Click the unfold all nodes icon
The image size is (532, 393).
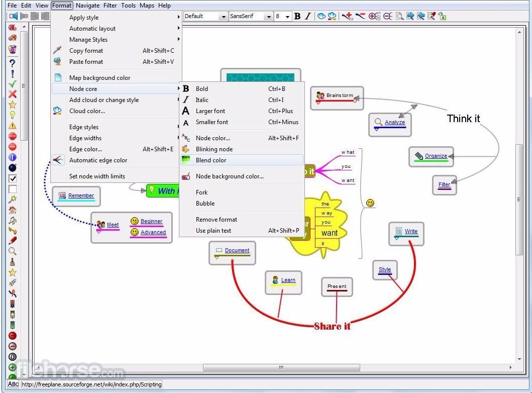[x=375, y=16]
